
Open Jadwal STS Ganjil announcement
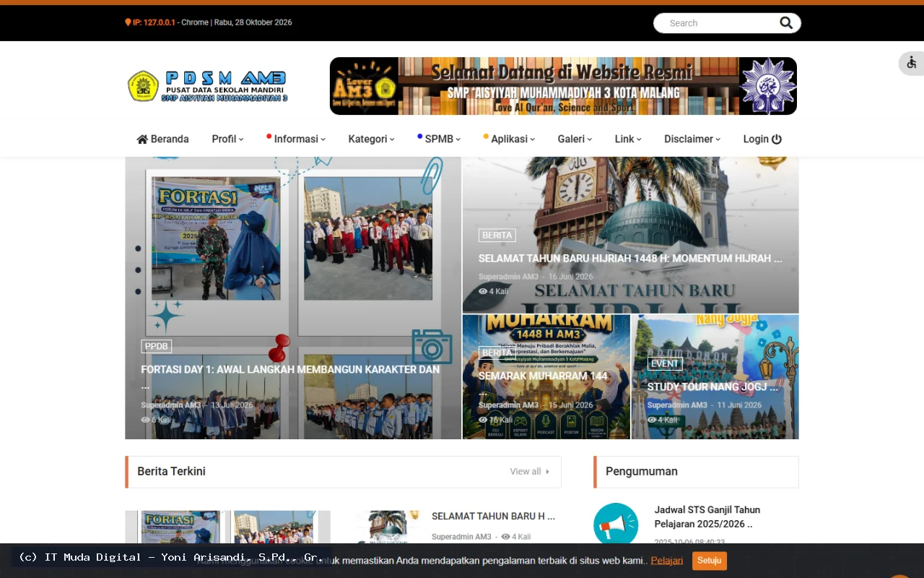pyautogui.click(x=707, y=517)
